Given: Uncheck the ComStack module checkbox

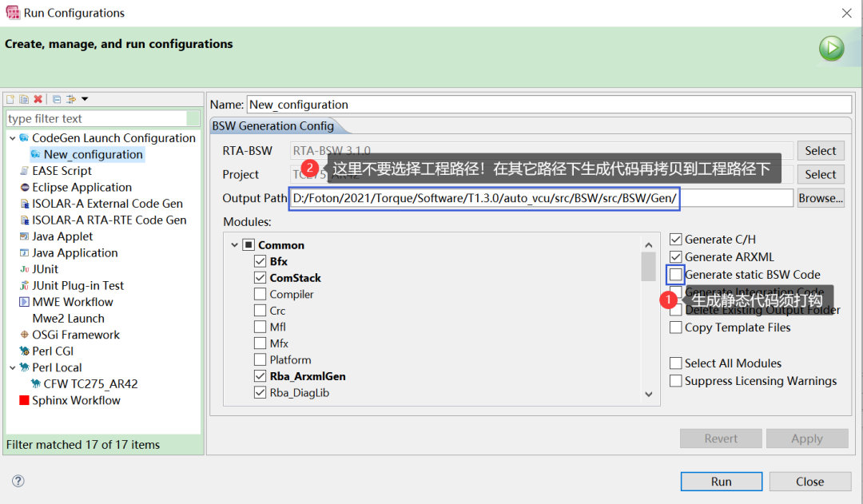Looking at the screenshot, I should click(260, 278).
